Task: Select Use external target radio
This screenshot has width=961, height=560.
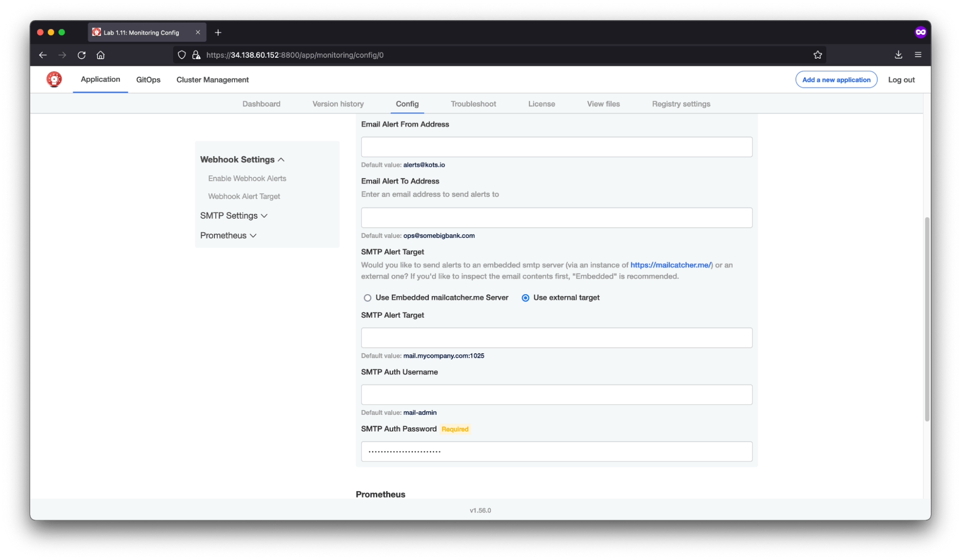Action: point(525,298)
